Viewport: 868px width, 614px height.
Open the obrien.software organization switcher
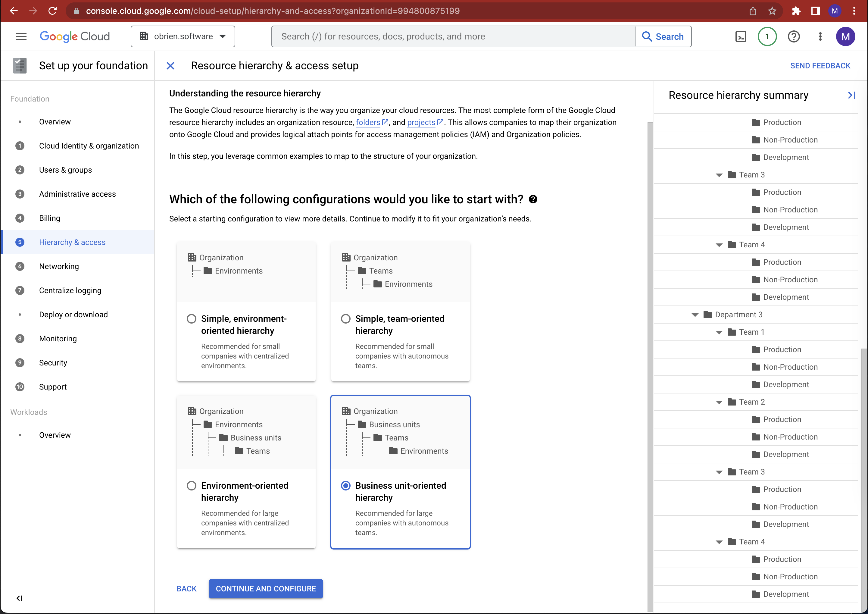[183, 36]
